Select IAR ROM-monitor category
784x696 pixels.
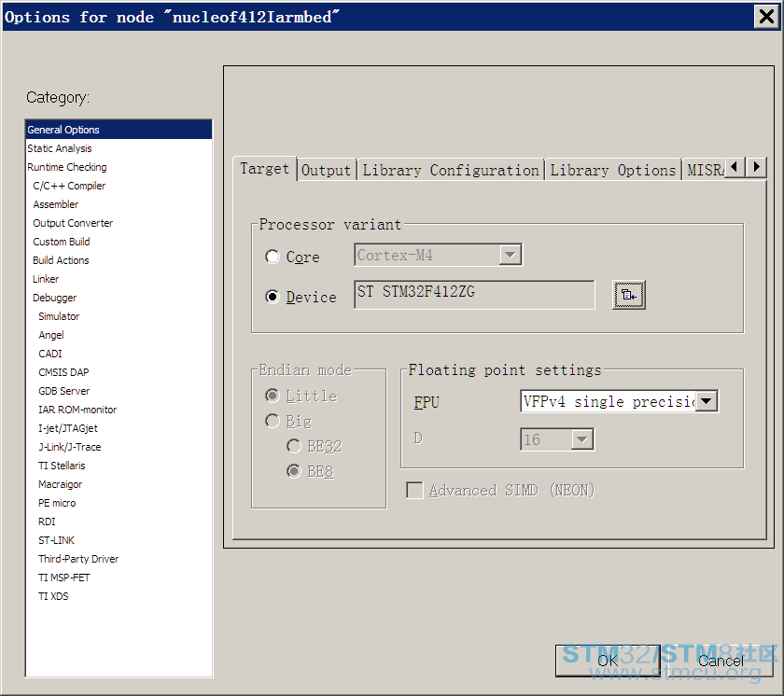[x=119, y=410]
